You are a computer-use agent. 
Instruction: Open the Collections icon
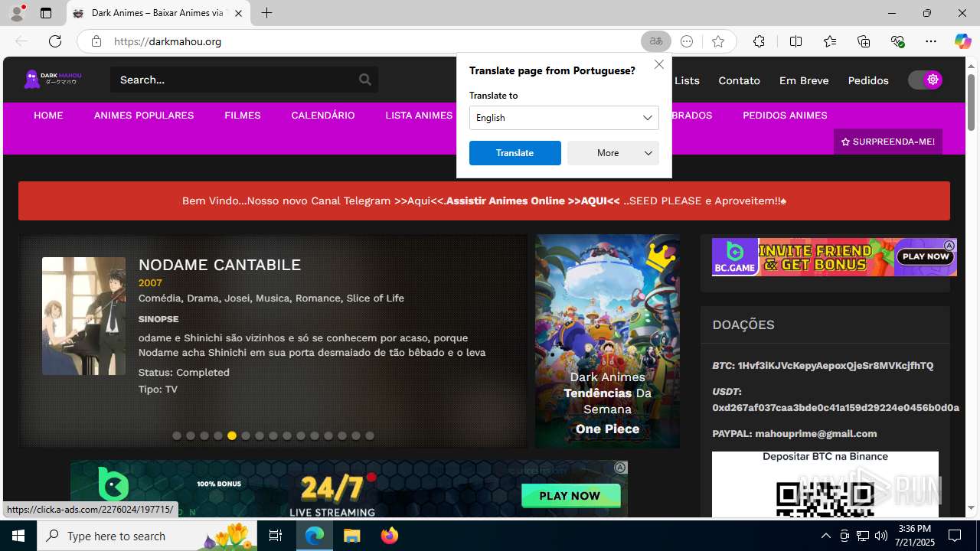click(x=864, y=41)
